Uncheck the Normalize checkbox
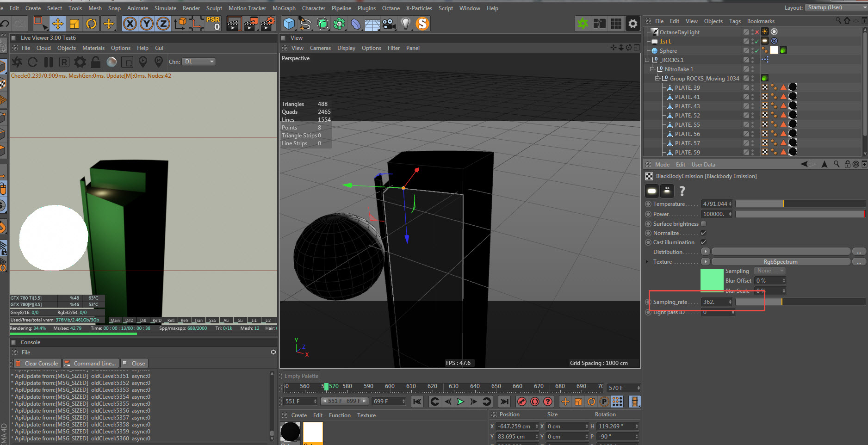This screenshot has height=445, width=868. pyautogui.click(x=703, y=233)
